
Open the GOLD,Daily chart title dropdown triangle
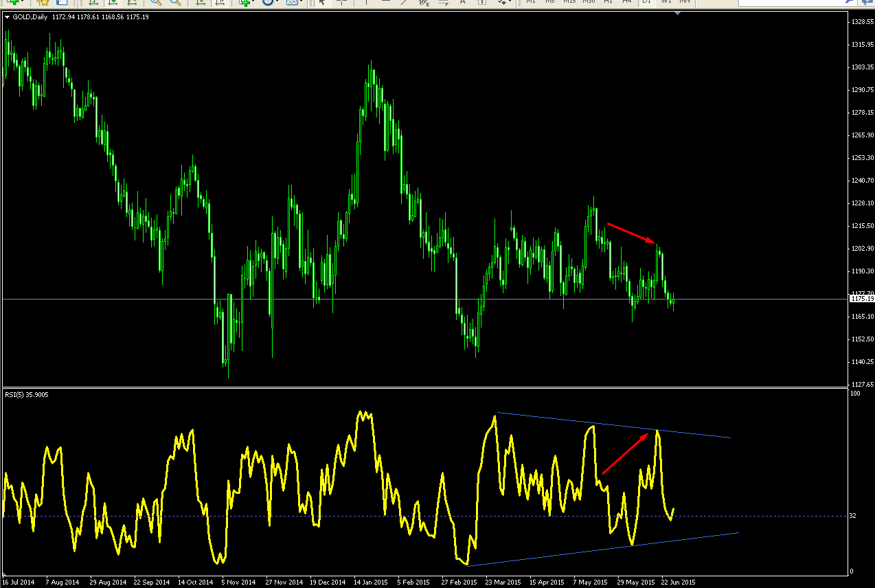(x=7, y=16)
